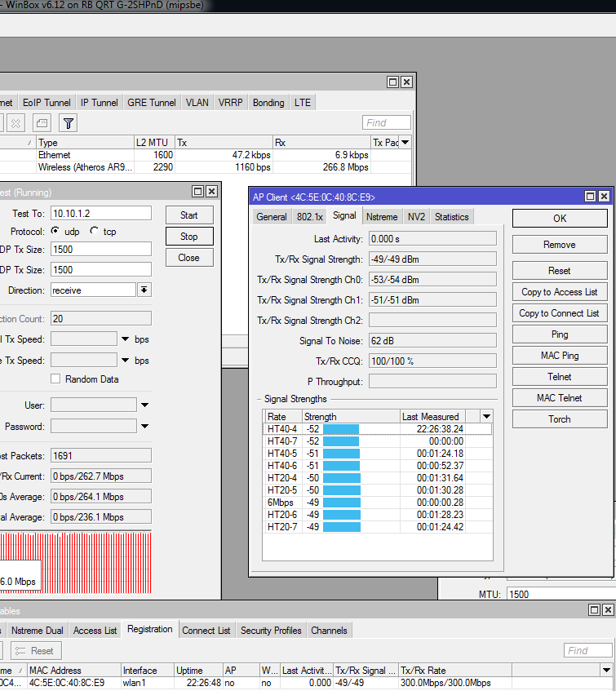616x691 pixels.
Task: Click the filter funnel icon in interface list
Action: 69,123
